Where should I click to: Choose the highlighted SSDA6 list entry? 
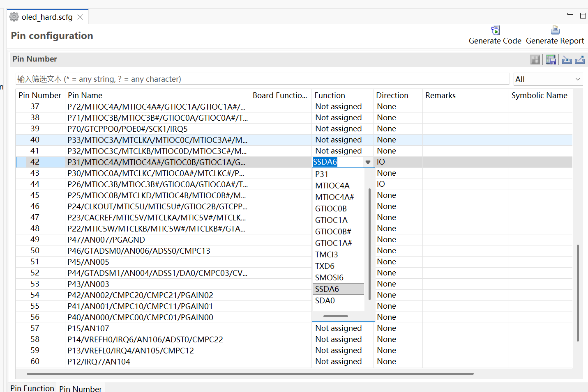(339, 289)
